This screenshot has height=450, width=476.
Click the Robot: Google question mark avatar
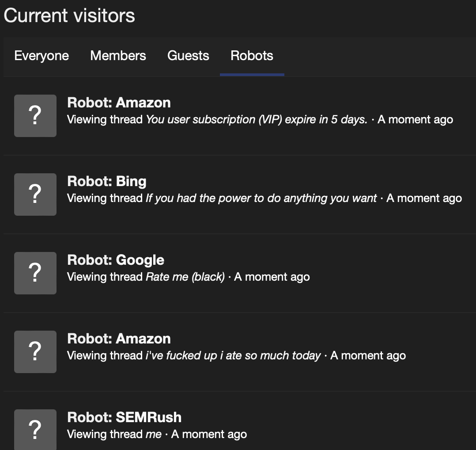[35, 273]
